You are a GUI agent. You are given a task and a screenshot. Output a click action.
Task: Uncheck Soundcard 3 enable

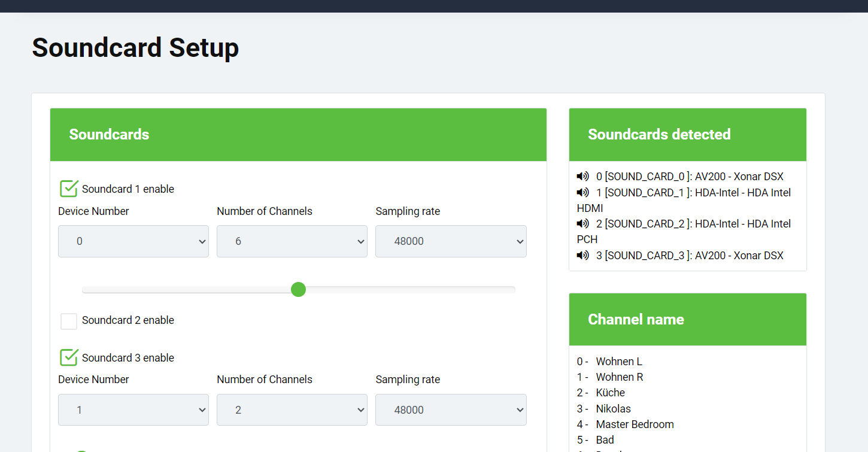click(69, 357)
